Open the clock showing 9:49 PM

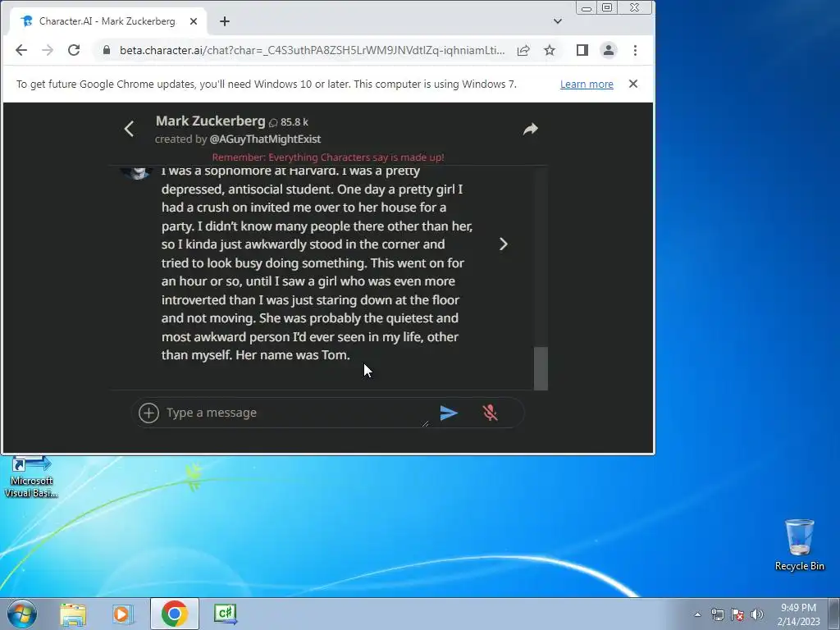[x=798, y=614]
